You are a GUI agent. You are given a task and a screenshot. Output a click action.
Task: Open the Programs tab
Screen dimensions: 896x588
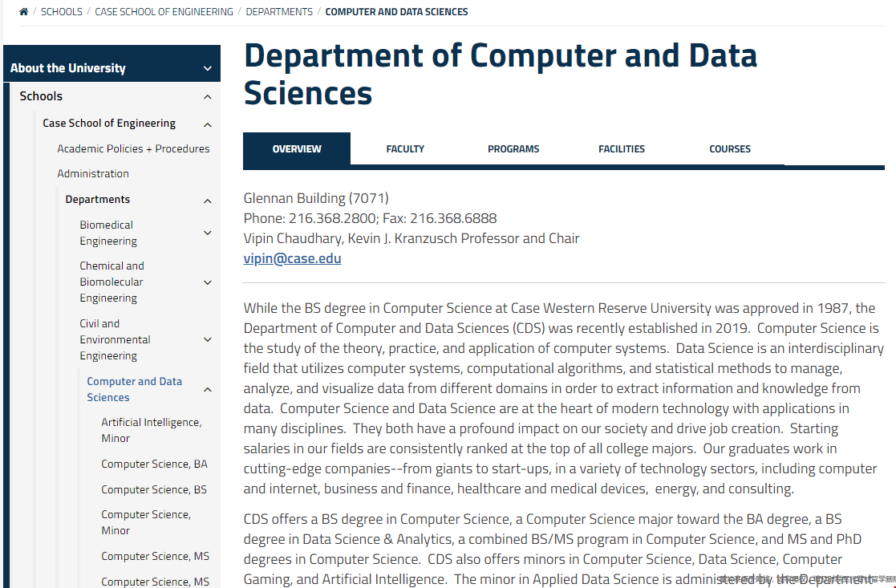coord(513,149)
